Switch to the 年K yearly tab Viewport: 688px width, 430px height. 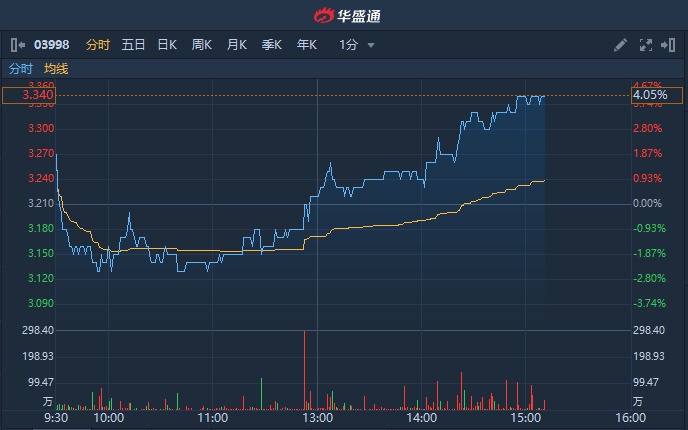[306, 45]
